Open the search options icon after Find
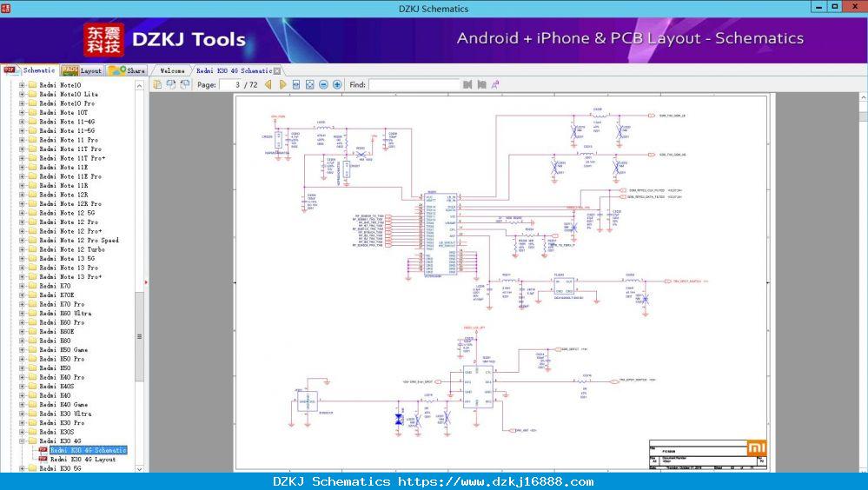868x490 pixels. tap(495, 85)
